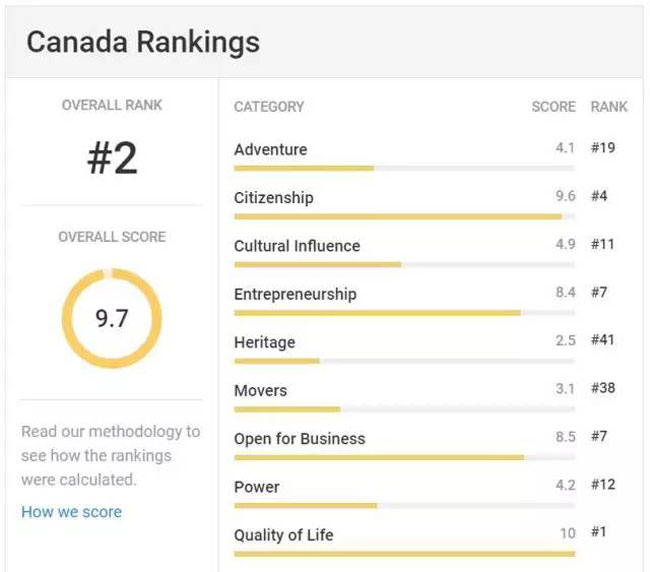Select the Entrepreneurship category label
The height and width of the screenshot is (572, 650).
[x=295, y=294]
